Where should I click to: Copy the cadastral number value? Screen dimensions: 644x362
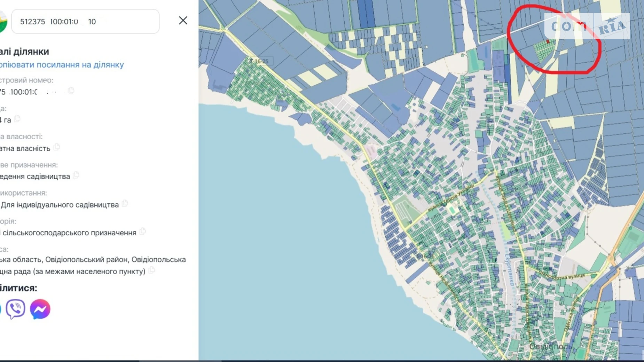[x=71, y=91]
